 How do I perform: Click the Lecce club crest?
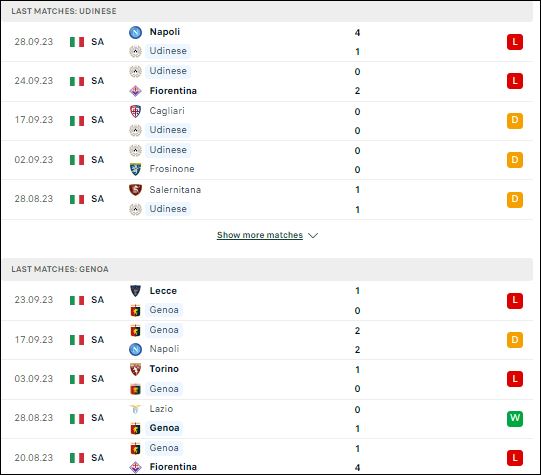click(135, 291)
